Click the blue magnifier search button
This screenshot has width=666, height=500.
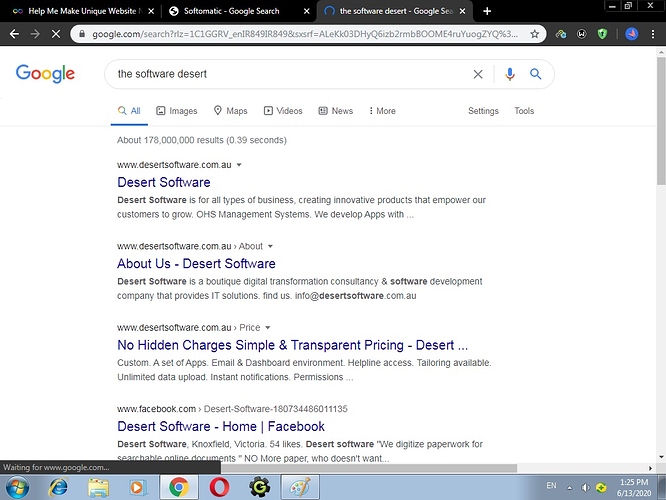tap(535, 74)
